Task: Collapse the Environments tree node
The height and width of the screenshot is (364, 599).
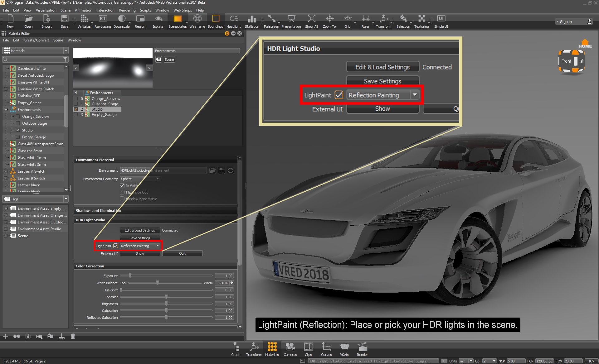Action: 6,109
